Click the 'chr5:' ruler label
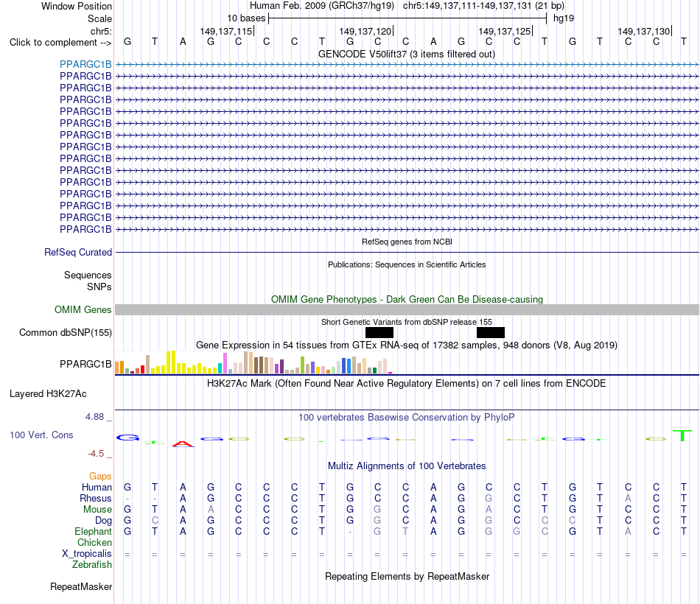The width and height of the screenshot is (700, 604). pyautogui.click(x=101, y=31)
